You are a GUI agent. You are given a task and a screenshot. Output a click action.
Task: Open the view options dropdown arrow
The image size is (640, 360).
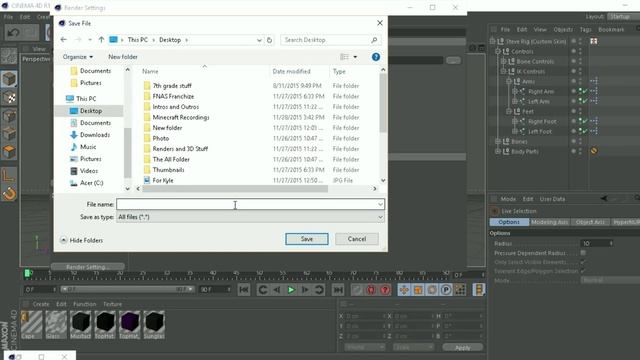[x=355, y=57]
